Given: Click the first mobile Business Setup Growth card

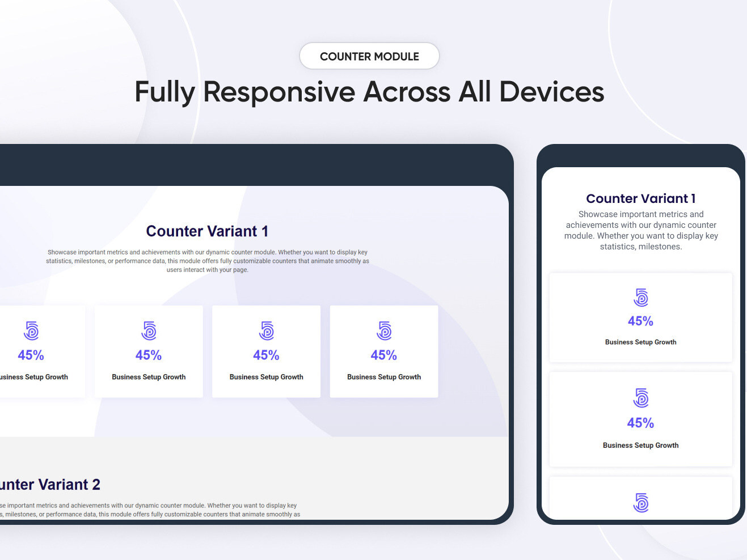Looking at the screenshot, I should click(640, 317).
